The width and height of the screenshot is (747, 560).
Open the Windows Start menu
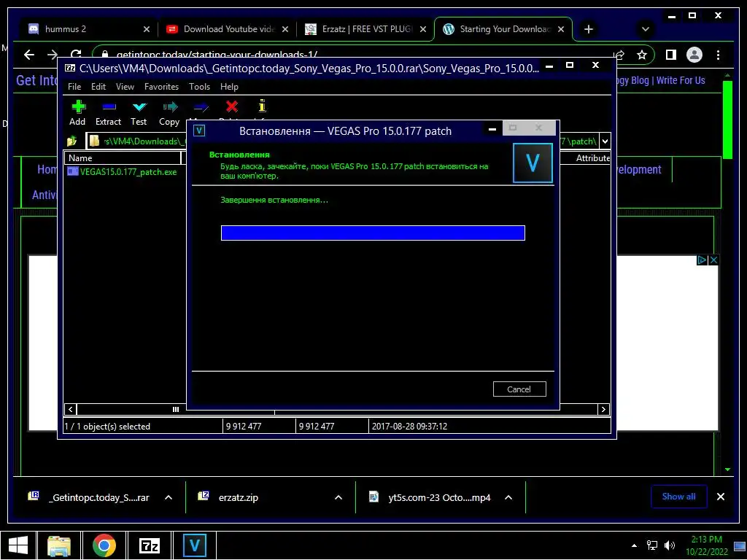click(18, 545)
